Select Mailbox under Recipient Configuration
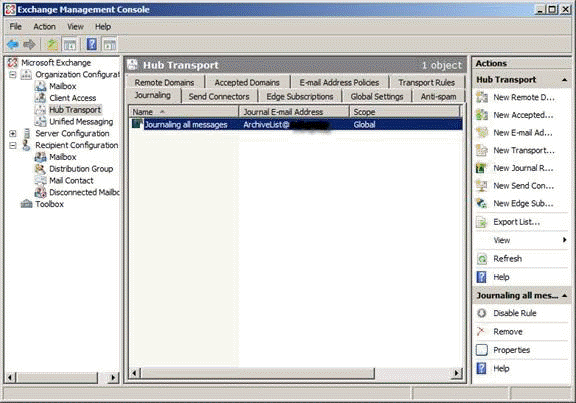 (63, 157)
